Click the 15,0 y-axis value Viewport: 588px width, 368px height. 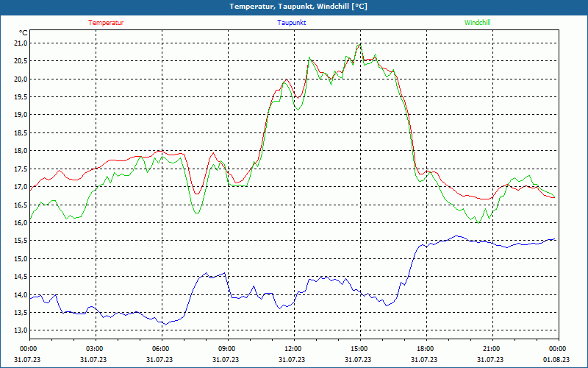tap(21, 258)
